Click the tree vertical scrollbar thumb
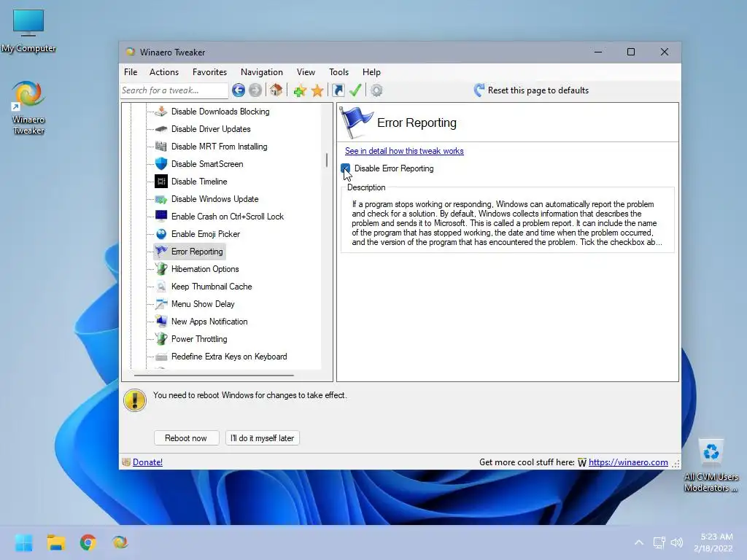This screenshot has height=560, width=747. tap(326, 160)
